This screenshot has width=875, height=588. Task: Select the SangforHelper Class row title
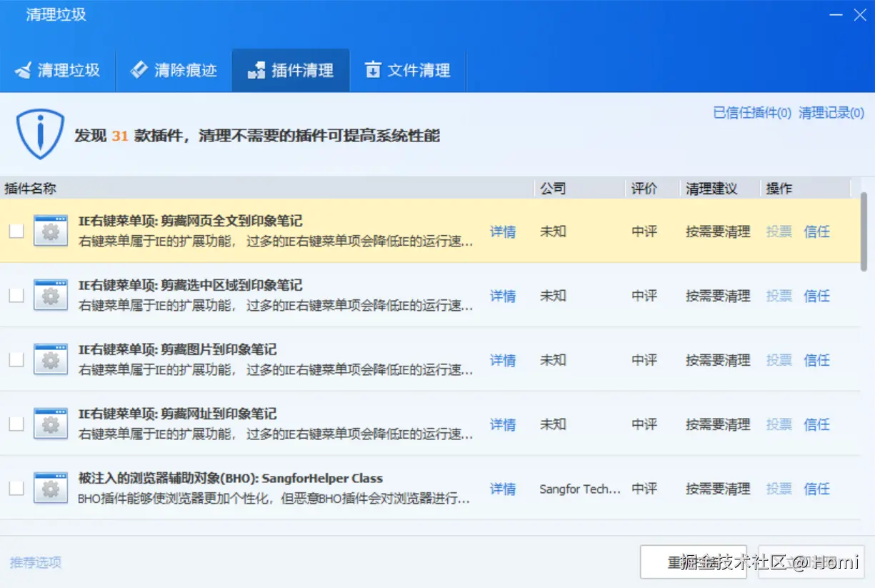tap(230, 478)
